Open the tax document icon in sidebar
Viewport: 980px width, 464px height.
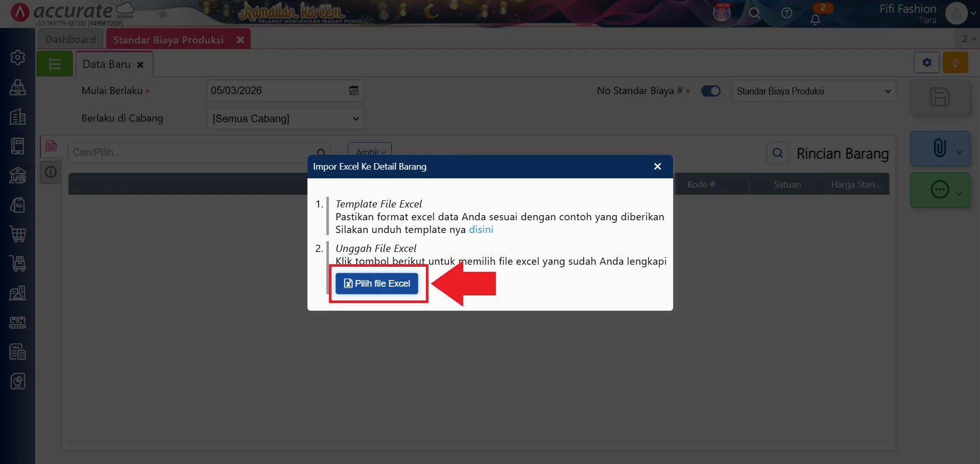point(18,352)
